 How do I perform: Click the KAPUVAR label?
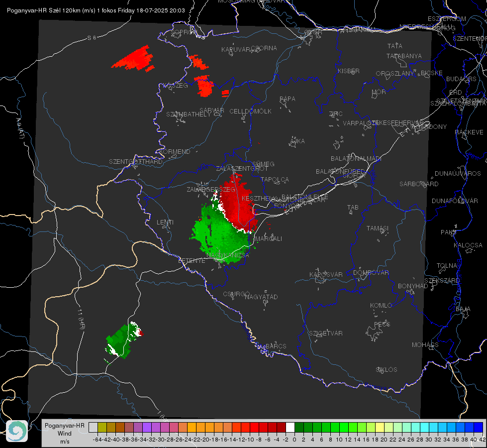pyautogui.click(x=236, y=50)
